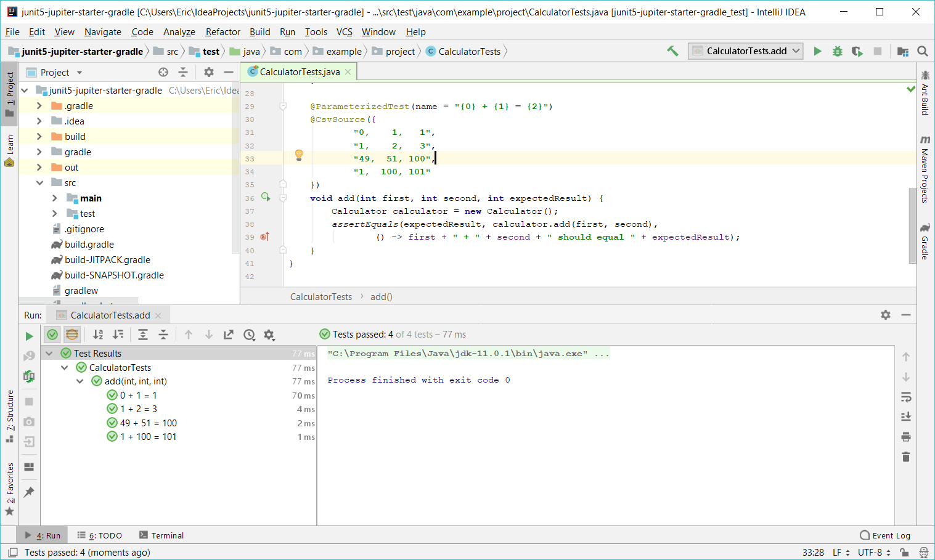The image size is (935, 560).
Task: Run with Coverage from the main toolbar
Action: 857,51
